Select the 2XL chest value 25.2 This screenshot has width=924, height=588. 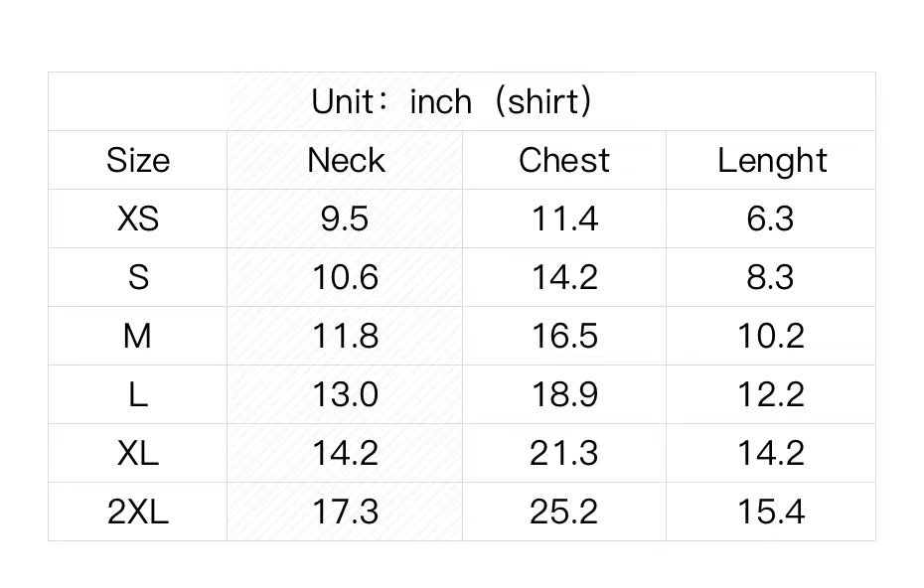564,512
